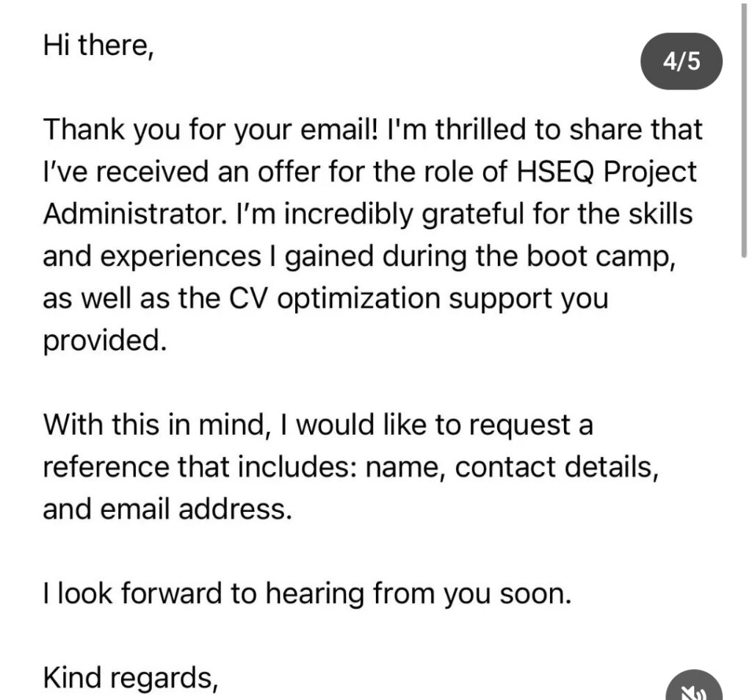Click the phrase 'With this in mind,'
This screenshot has height=700, width=752.
156,425
